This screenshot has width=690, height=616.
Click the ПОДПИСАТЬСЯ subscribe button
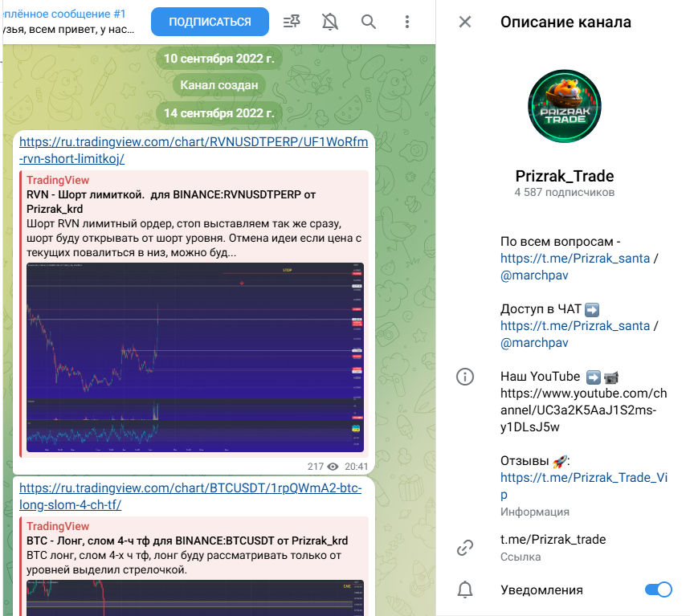tap(210, 22)
